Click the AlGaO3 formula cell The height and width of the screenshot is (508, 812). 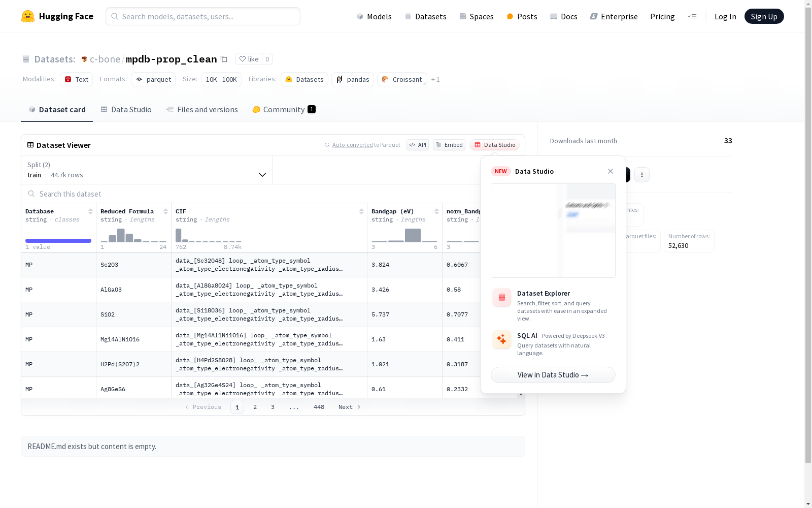pyautogui.click(x=133, y=290)
